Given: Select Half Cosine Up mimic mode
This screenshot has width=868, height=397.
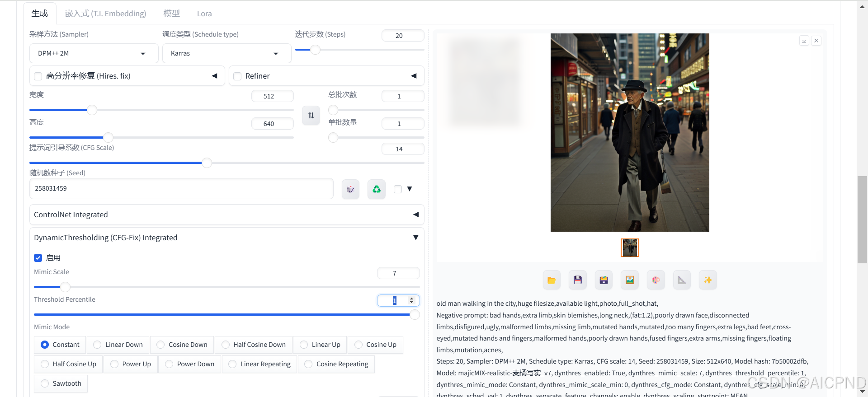Looking at the screenshot, I should pos(68,364).
